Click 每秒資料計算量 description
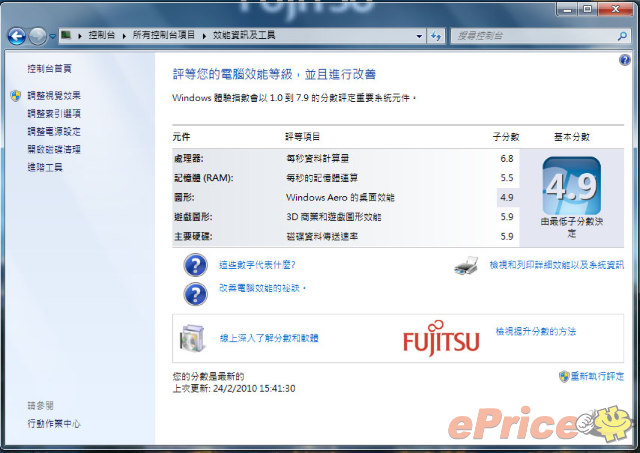Image resolution: width=640 pixels, height=453 pixels. [318, 158]
